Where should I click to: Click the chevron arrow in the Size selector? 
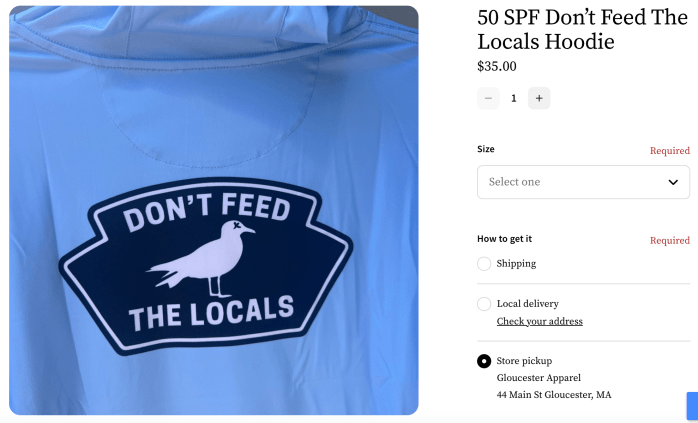(x=673, y=183)
